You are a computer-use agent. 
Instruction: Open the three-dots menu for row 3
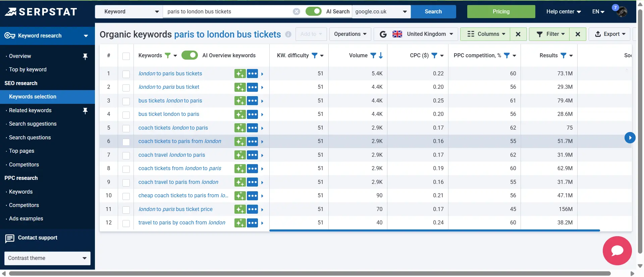(x=252, y=101)
